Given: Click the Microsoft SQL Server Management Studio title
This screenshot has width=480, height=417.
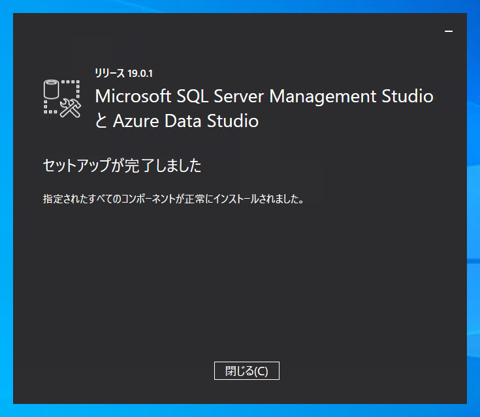Looking at the screenshot, I should [264, 96].
